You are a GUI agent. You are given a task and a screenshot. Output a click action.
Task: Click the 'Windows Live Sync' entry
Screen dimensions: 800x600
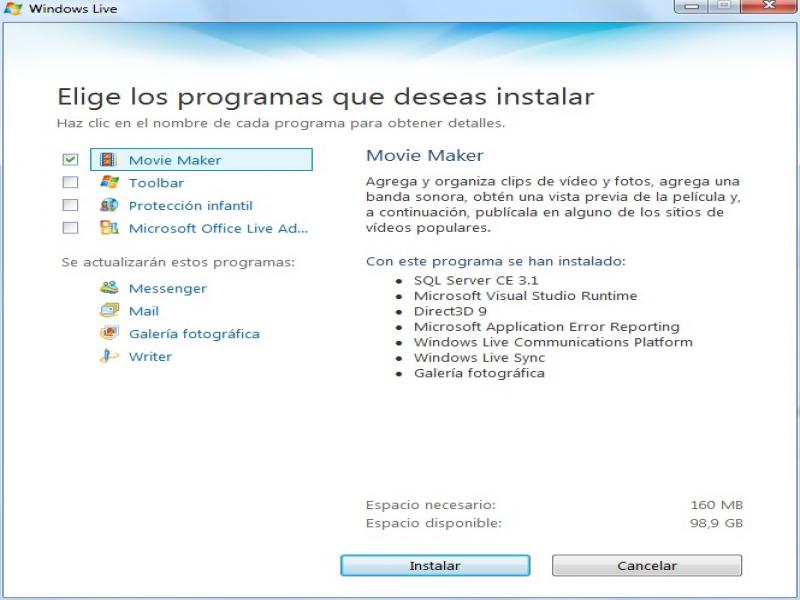479,357
